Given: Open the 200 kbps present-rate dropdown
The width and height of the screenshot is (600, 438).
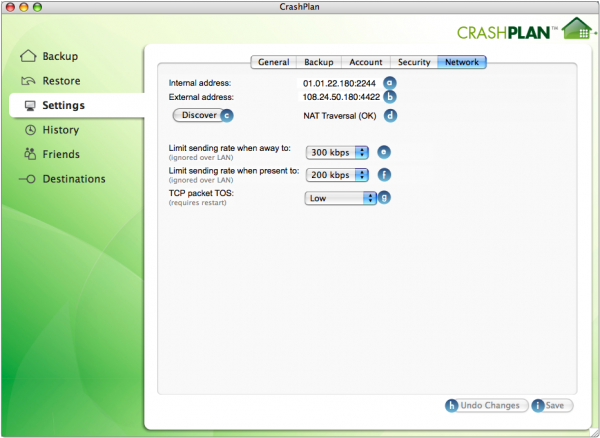Looking at the screenshot, I should (337, 175).
